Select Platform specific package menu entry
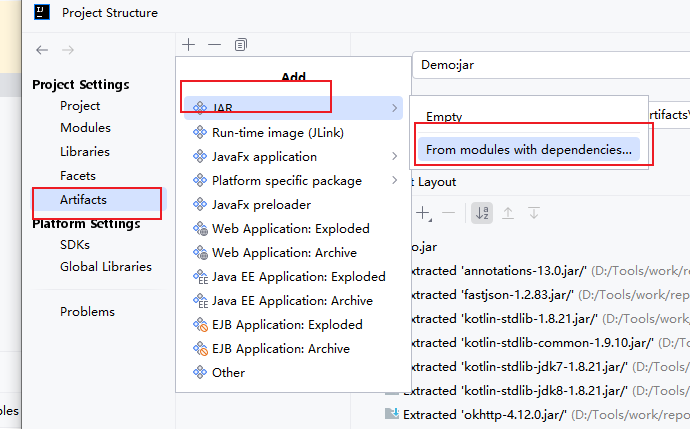Screen dimensions: 690x429 tap(293, 180)
